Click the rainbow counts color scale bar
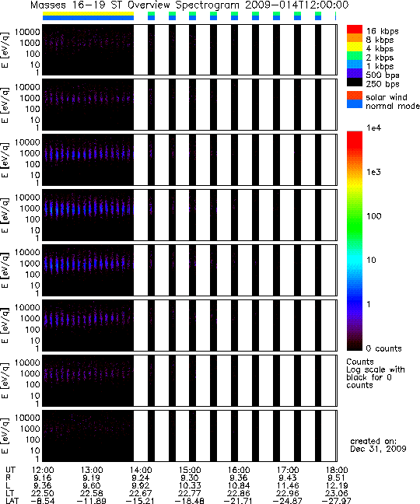This screenshot has width=420, height=504. coord(355,241)
